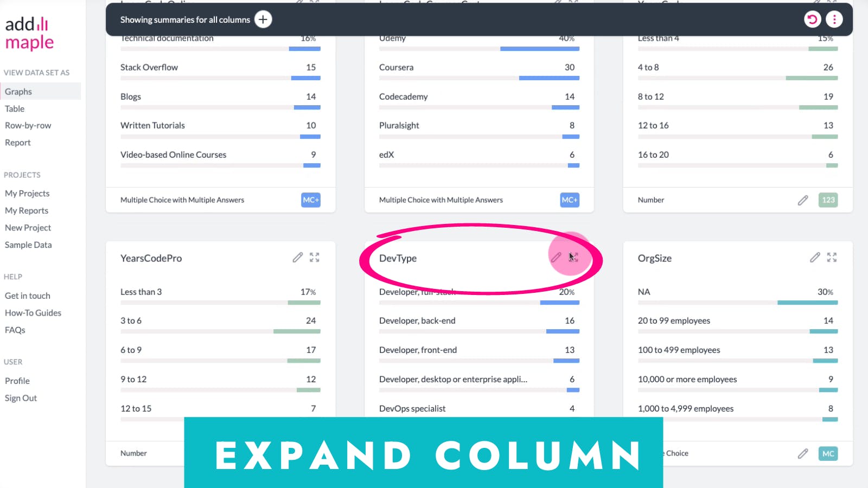Screen dimensions: 868x488
Task: Open the Report view
Action: coord(18,143)
